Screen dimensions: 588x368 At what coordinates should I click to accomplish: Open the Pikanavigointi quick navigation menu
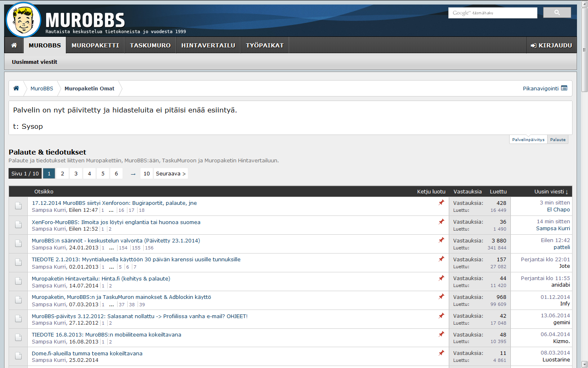click(545, 88)
